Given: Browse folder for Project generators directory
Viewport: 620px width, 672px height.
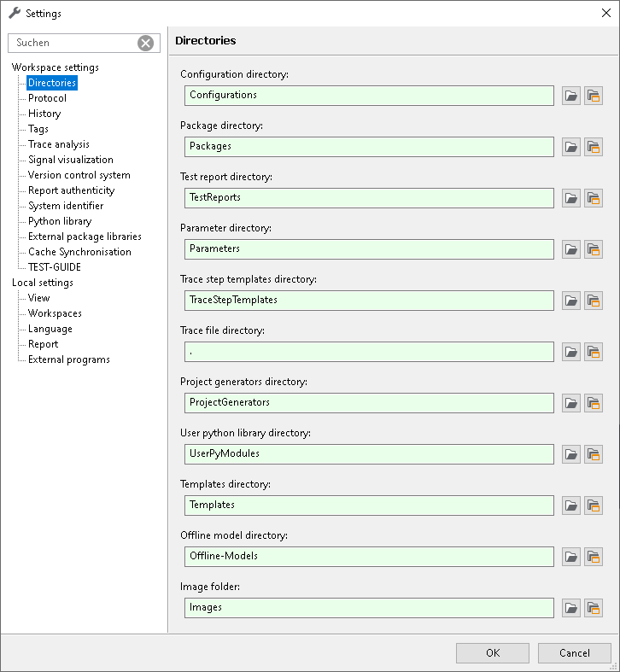Looking at the screenshot, I should [571, 403].
